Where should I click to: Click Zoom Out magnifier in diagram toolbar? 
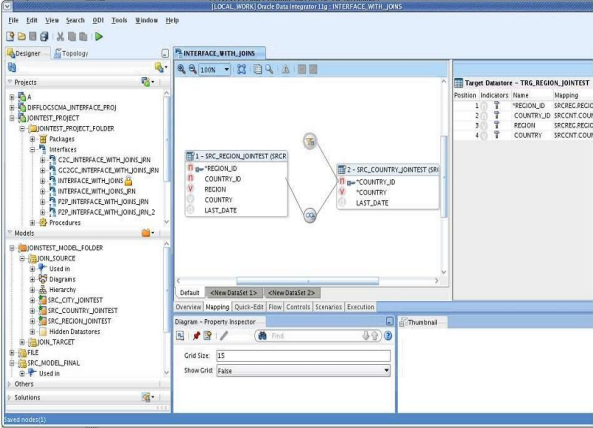pyautogui.click(x=192, y=69)
